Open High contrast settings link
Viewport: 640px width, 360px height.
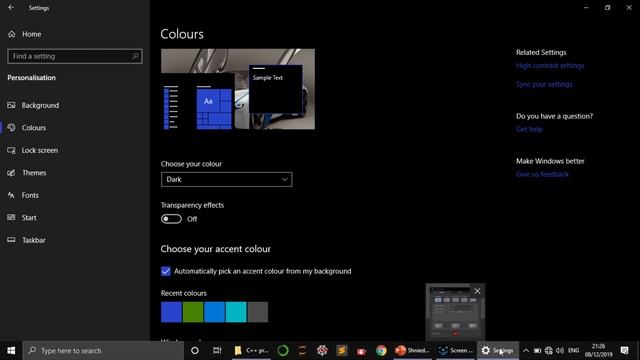pos(550,66)
